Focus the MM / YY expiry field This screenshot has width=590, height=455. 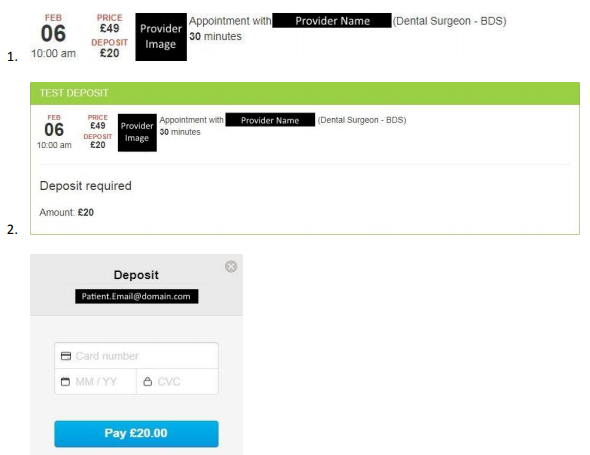(96, 382)
